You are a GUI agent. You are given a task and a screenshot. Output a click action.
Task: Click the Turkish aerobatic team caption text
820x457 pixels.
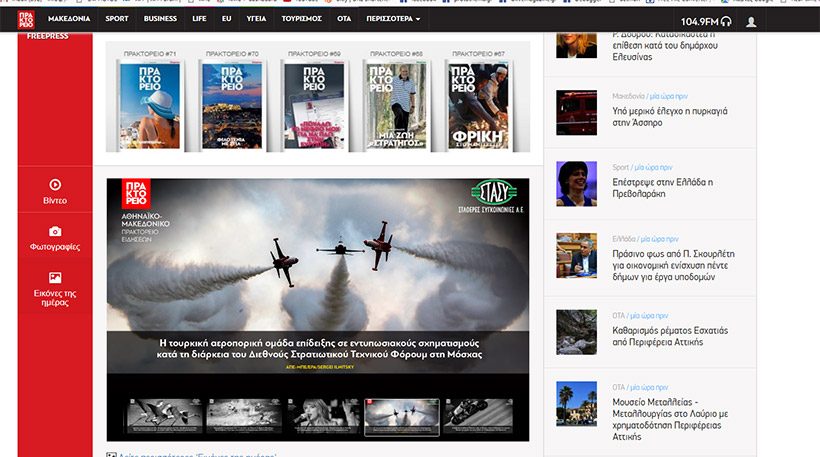[x=319, y=349]
